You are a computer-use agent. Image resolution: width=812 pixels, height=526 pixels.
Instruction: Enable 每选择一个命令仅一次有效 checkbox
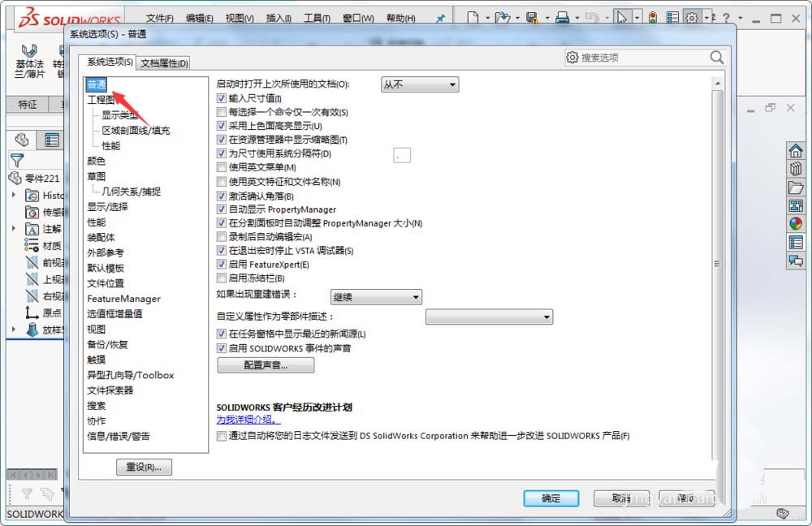(222, 112)
